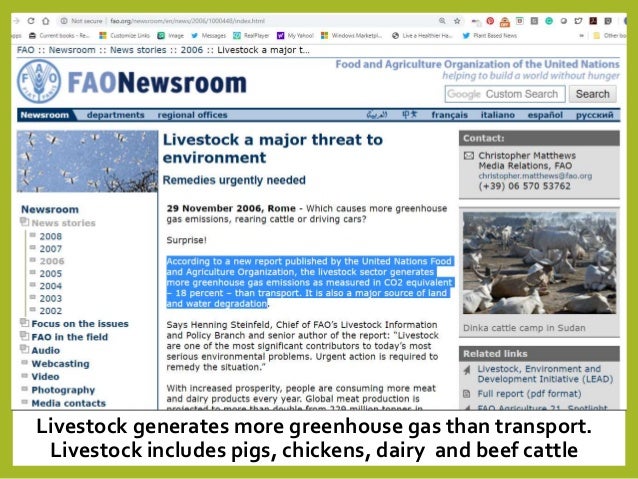The height and width of the screenshot is (479, 638).
Task: Expand the bookmarks overflow chevron
Action: click(x=581, y=36)
